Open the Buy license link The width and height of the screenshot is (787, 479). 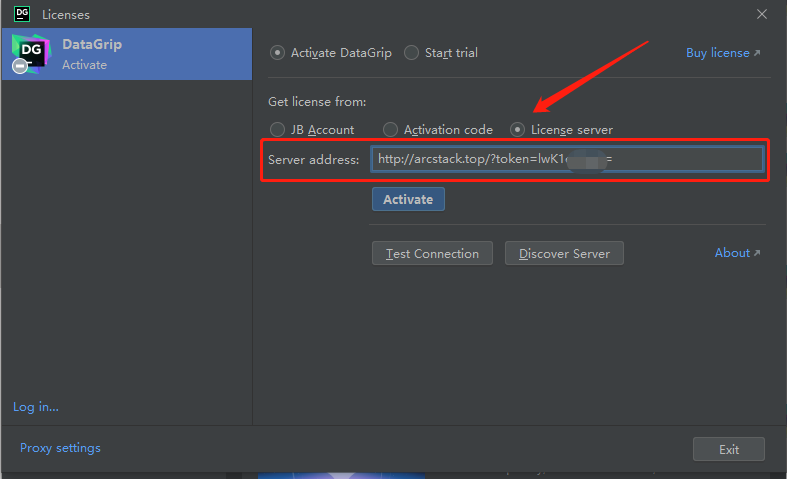723,53
